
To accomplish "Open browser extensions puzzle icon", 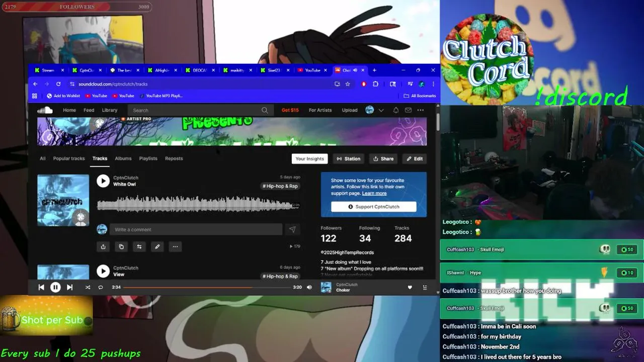I will click(x=375, y=84).
